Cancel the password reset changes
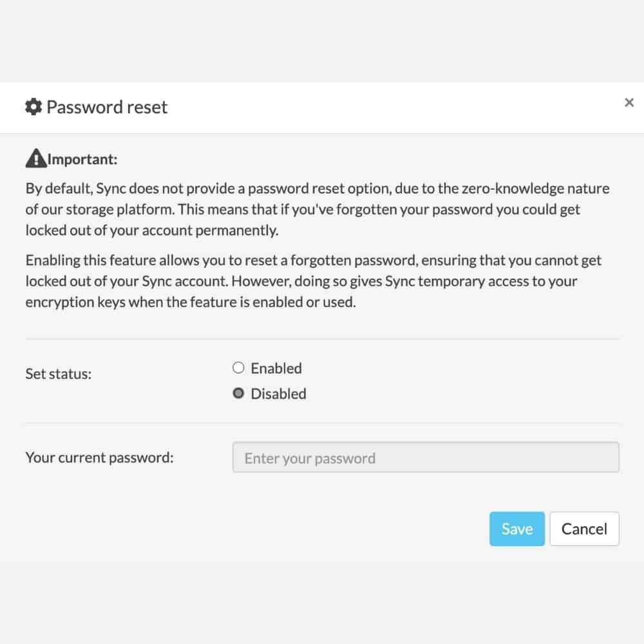Viewport: 644px width, 644px height. pyautogui.click(x=584, y=529)
